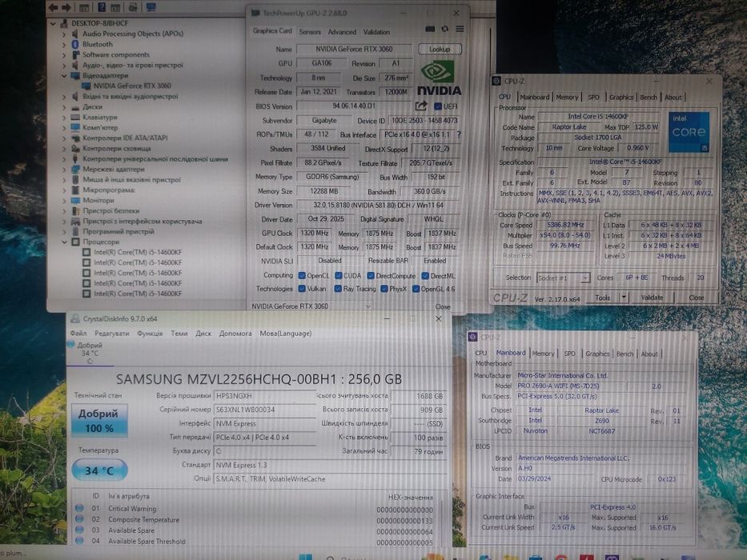Open the CPU tab in the CPU-Z mainboard window
Screen dimensions: 747x560
(x=481, y=354)
